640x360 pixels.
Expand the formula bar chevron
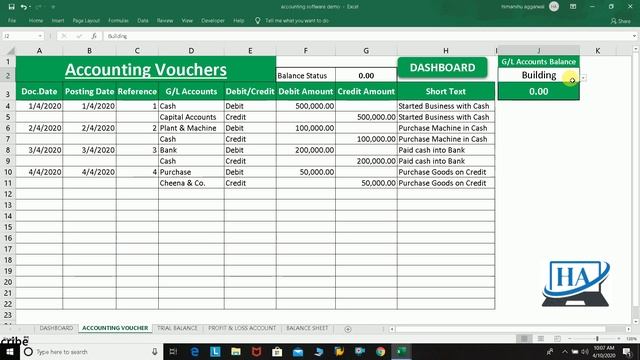point(634,36)
